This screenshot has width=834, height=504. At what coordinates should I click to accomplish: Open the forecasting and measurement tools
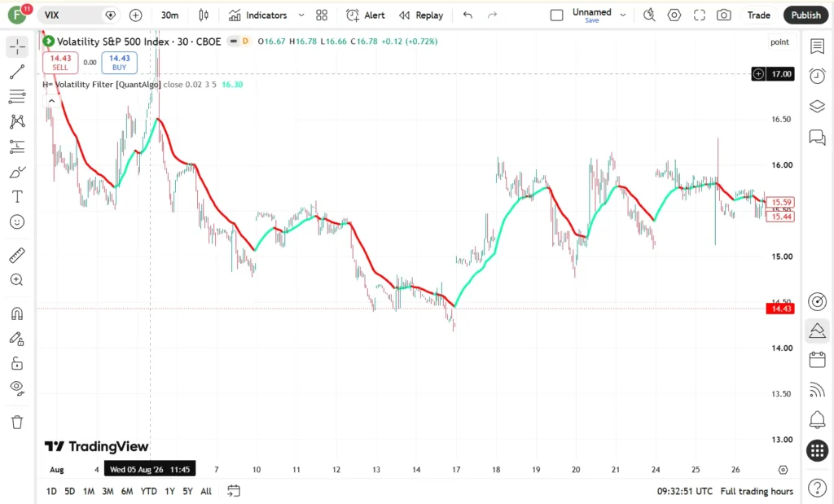click(x=17, y=147)
